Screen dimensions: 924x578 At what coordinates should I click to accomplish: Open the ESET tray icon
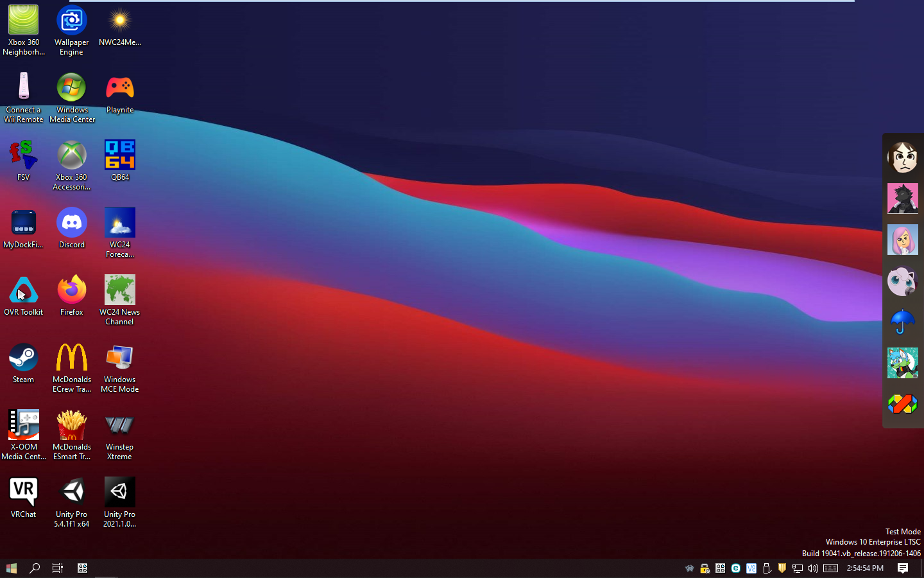click(x=736, y=568)
